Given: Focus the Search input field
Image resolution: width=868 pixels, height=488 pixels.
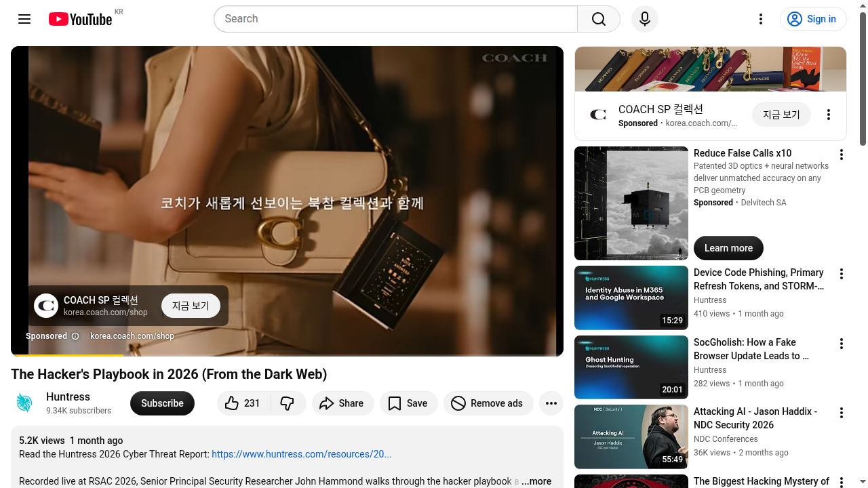Looking at the screenshot, I should (396, 19).
